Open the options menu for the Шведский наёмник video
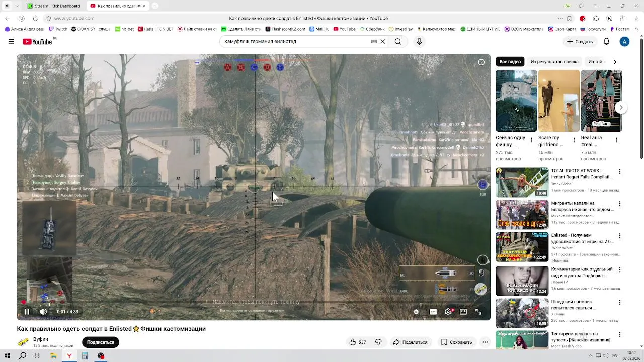 click(x=620, y=302)
